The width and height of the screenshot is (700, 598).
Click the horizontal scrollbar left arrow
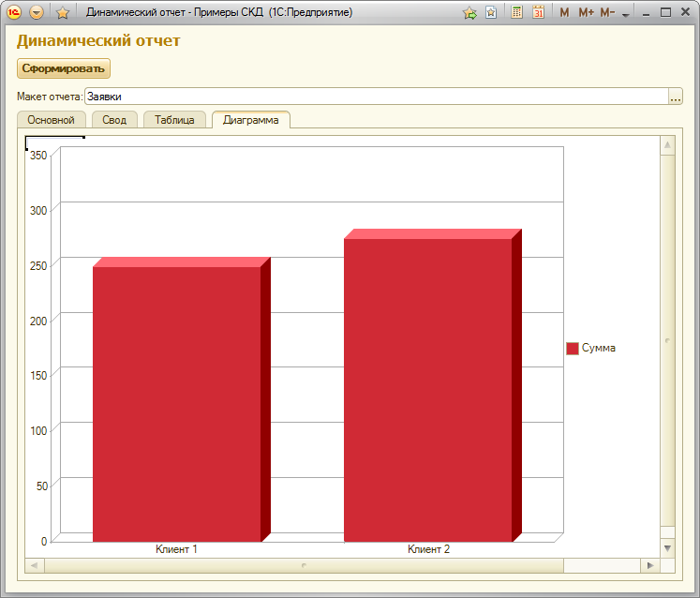(35, 565)
